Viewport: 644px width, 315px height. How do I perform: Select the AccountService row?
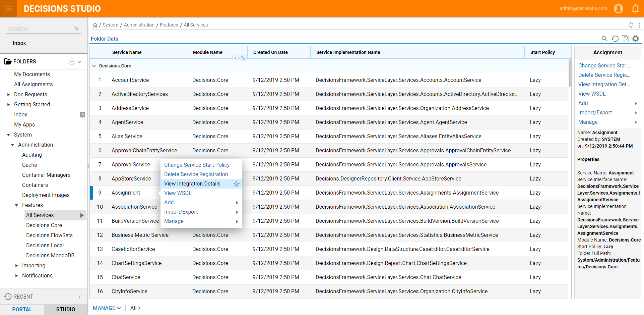pyautogui.click(x=329, y=80)
